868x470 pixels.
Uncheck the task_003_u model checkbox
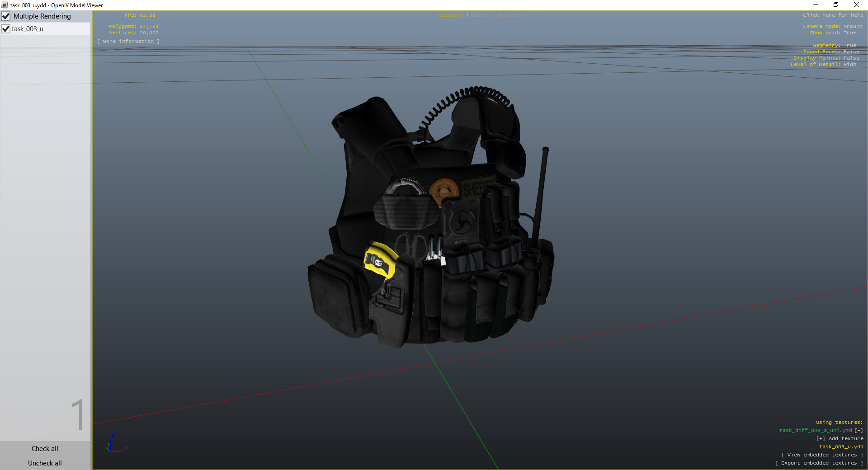6,29
